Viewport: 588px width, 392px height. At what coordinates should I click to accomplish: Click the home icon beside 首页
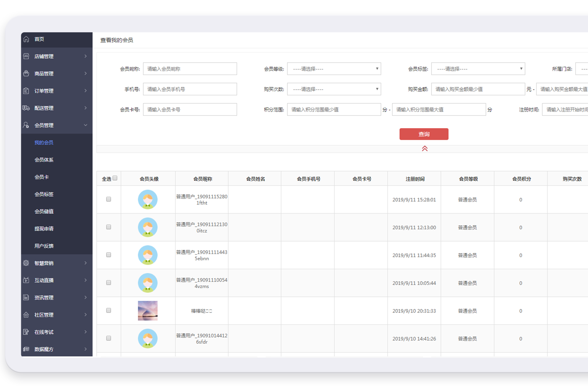click(26, 39)
